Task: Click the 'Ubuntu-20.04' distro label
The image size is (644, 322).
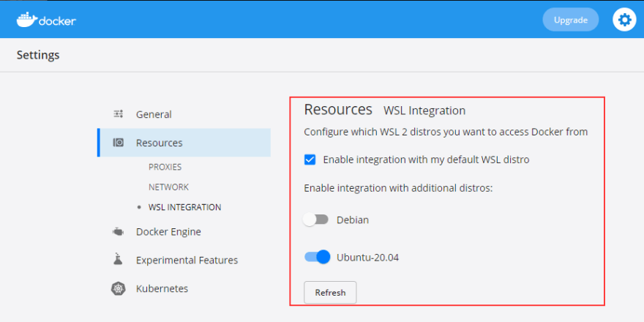Action: pyautogui.click(x=368, y=258)
